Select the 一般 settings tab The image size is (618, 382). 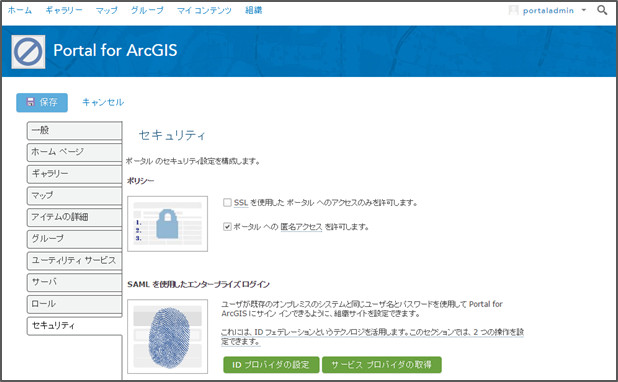74,130
